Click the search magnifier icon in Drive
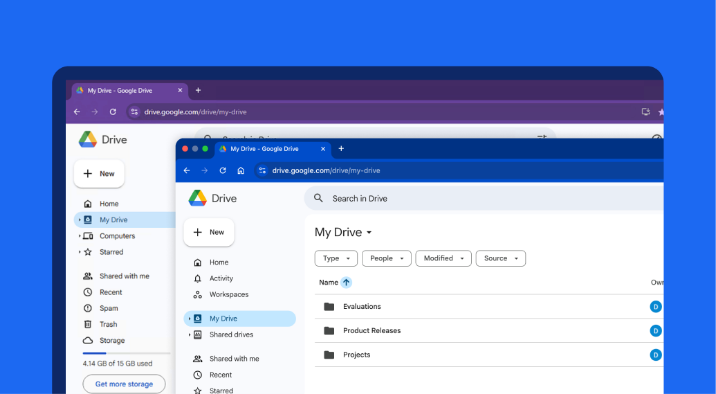 (318, 198)
